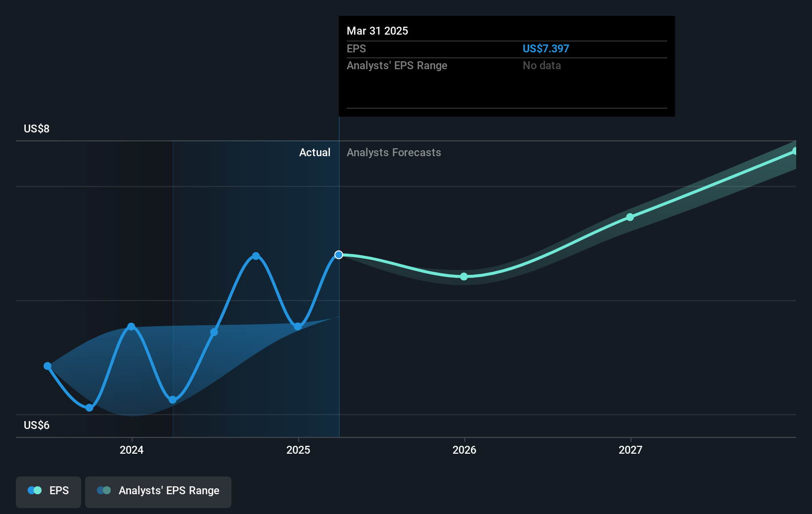Viewport: 812px width, 514px height.
Task: Click the Mar 31 2025 tooltip date
Action: [x=377, y=31]
